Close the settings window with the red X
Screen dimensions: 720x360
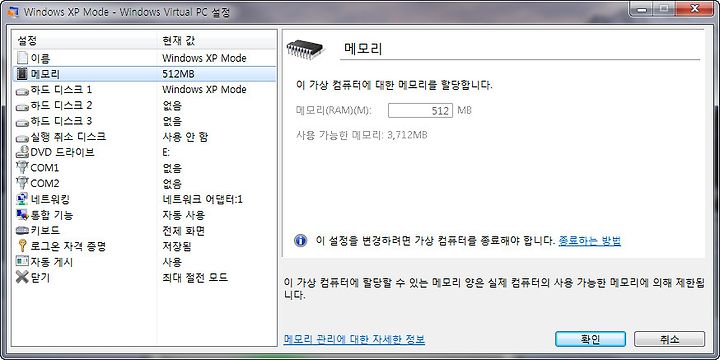694,9
